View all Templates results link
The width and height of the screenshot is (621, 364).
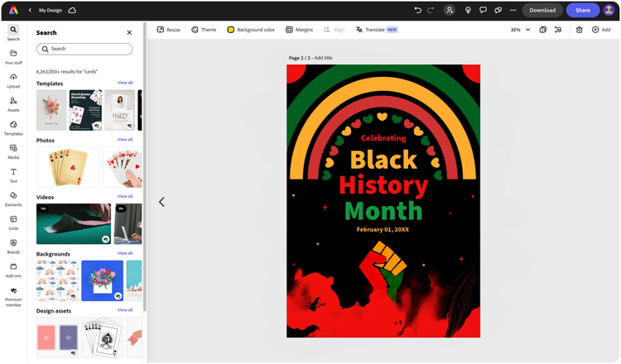click(x=125, y=83)
